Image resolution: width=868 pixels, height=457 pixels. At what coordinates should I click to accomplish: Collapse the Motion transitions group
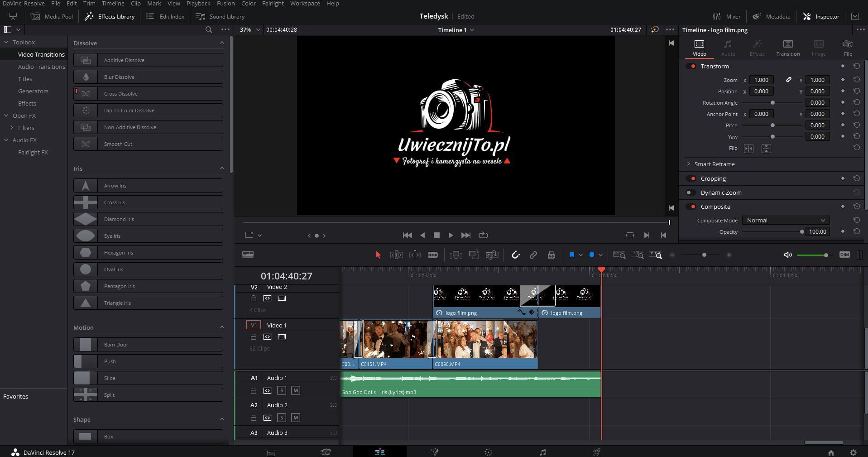click(222, 327)
